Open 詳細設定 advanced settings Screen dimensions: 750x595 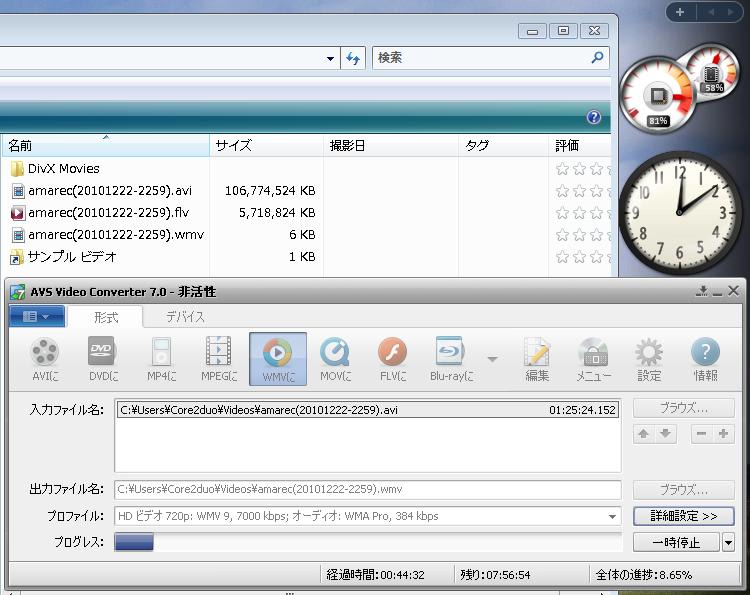[684, 516]
